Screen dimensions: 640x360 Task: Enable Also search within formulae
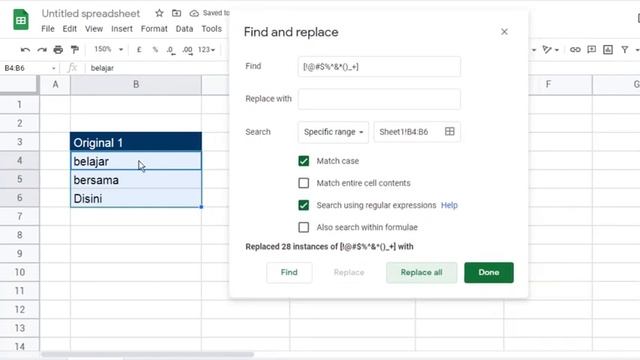click(304, 227)
